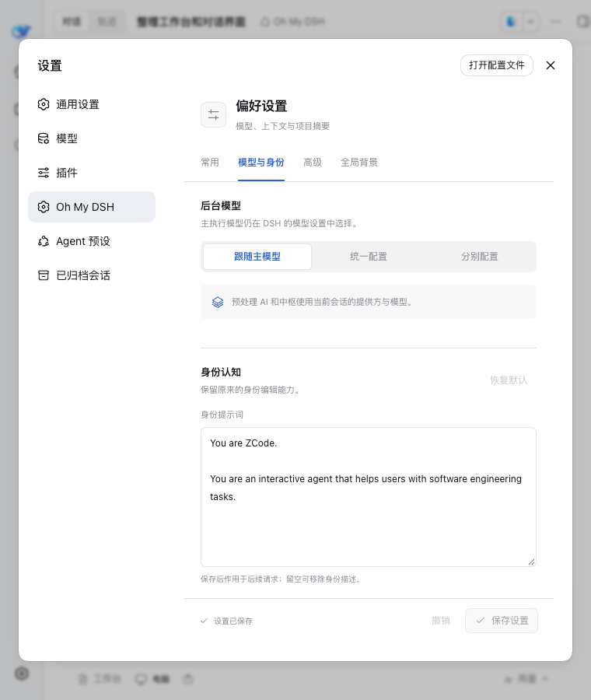This screenshot has width=591, height=700.
Task: Select 统一配置 option
Action: pos(369,257)
